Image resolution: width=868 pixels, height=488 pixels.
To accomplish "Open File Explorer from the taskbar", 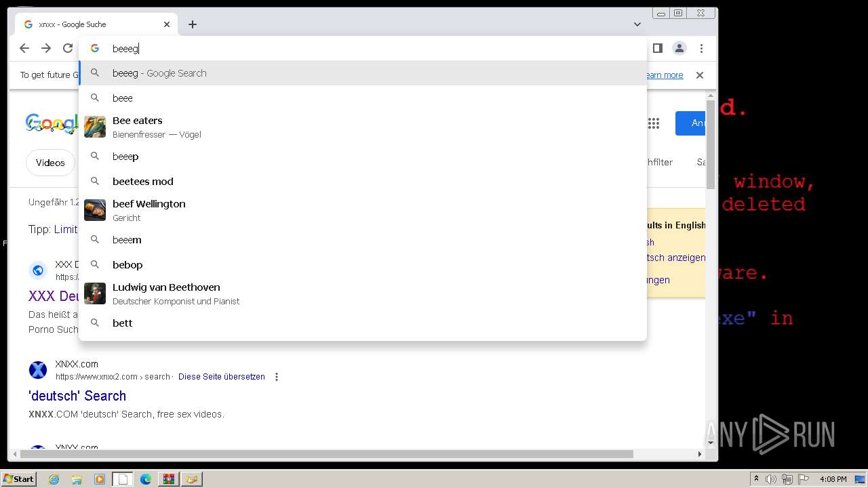I will point(77,479).
